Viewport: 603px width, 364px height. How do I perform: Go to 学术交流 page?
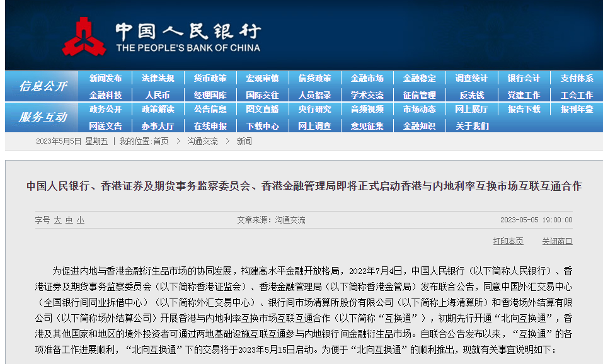coord(367,95)
